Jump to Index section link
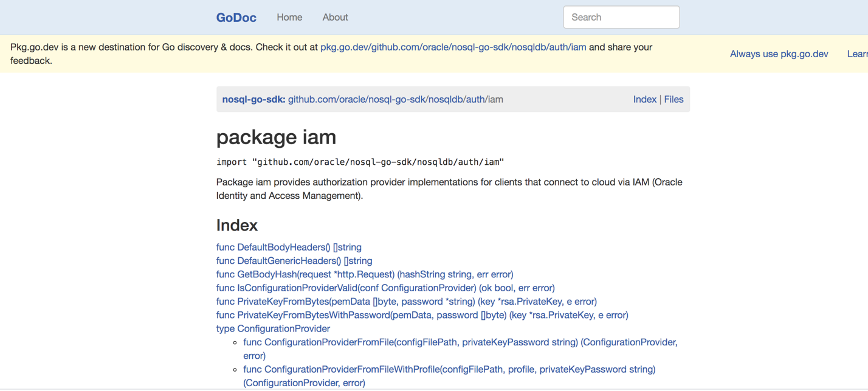 tap(644, 100)
